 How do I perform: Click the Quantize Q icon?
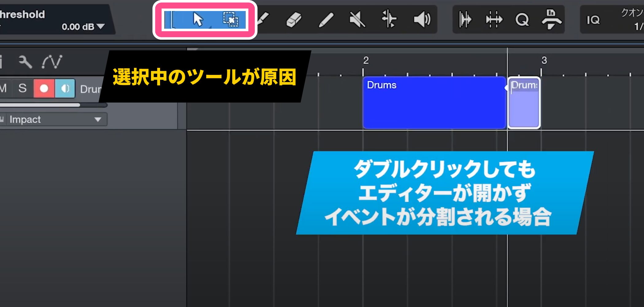[522, 20]
